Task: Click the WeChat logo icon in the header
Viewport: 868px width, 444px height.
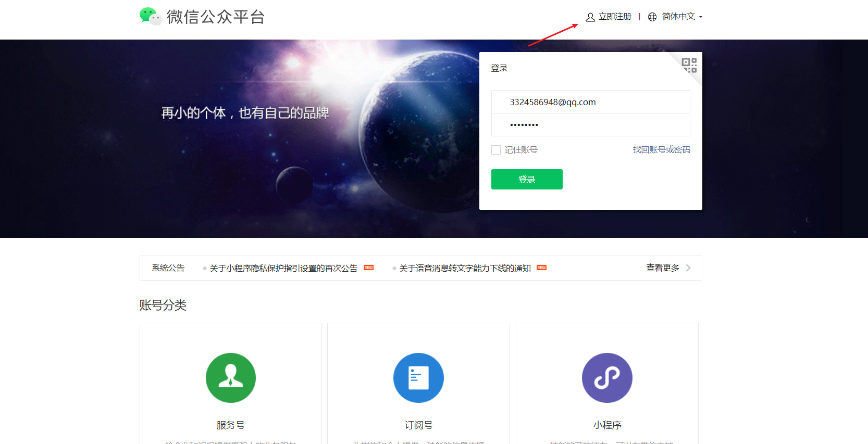Action: tap(151, 17)
